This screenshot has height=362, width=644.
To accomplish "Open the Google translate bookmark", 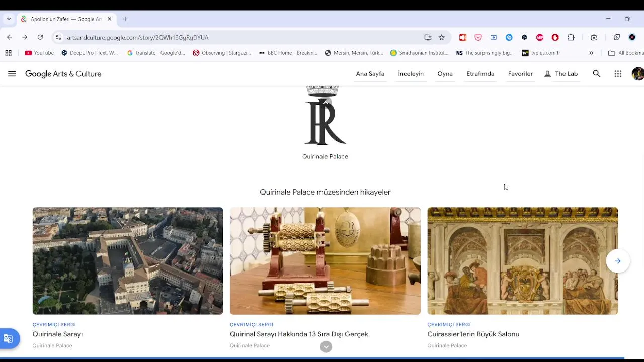I will [x=156, y=53].
